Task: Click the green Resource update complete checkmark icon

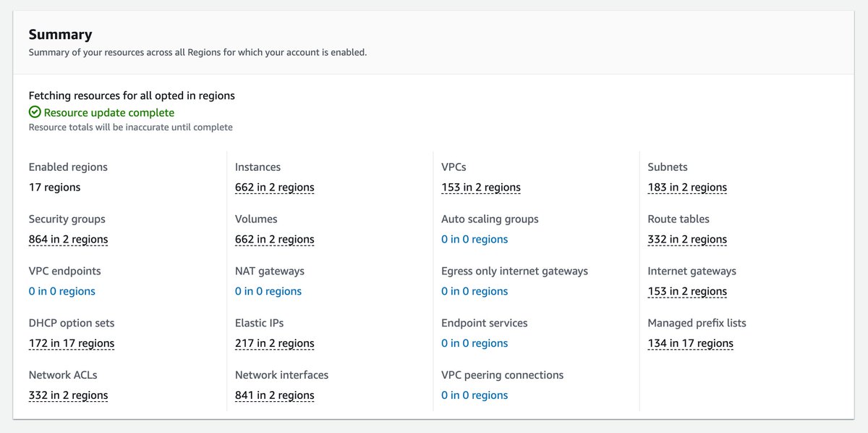Action: pos(35,112)
